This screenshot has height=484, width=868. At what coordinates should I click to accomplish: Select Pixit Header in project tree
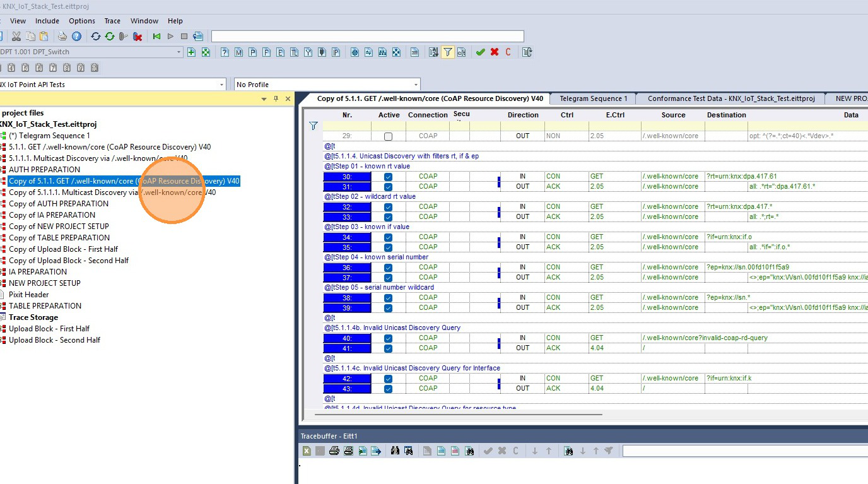pos(28,295)
